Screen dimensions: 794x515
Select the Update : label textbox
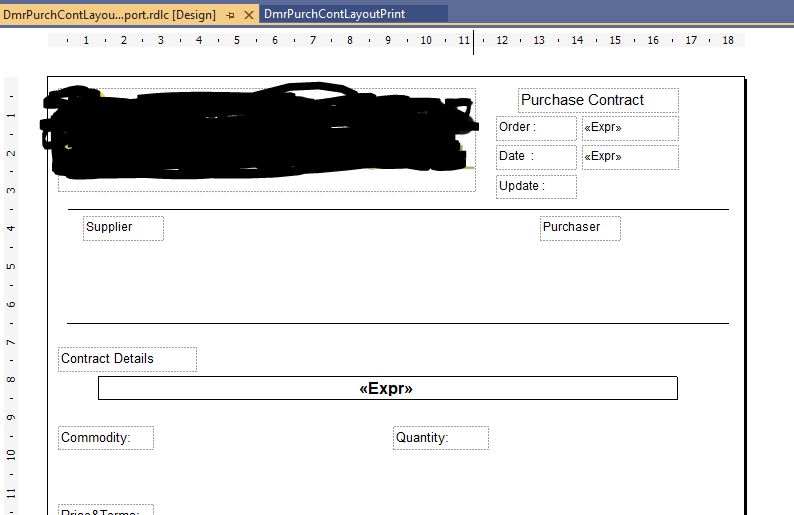[536, 187]
